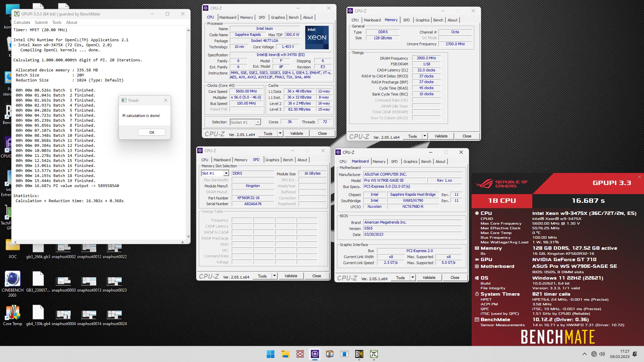644x362 pixels.
Task: Open Tools dropdown arrow in CPU-Z Memory window
Action: pyautogui.click(x=425, y=136)
